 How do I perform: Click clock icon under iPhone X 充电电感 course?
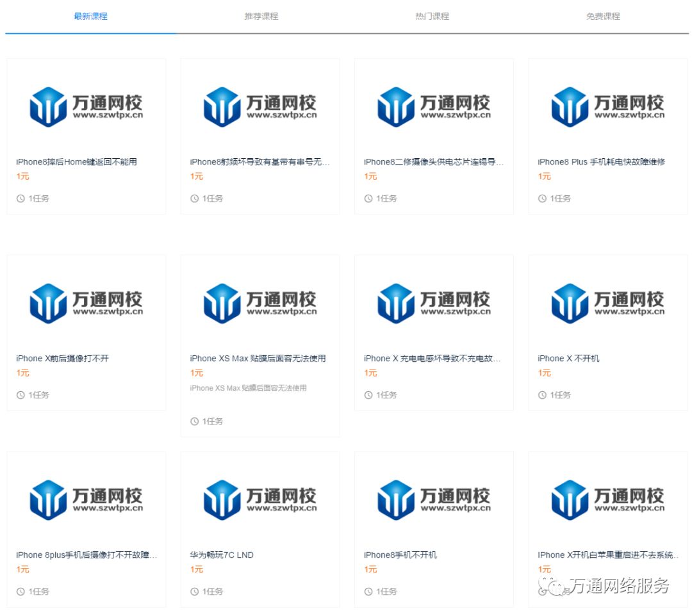[x=368, y=395]
